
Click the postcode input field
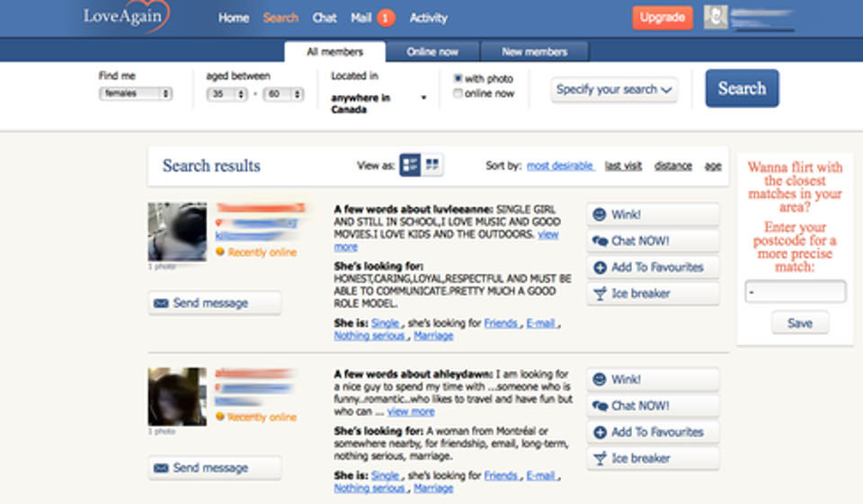pyautogui.click(x=796, y=292)
